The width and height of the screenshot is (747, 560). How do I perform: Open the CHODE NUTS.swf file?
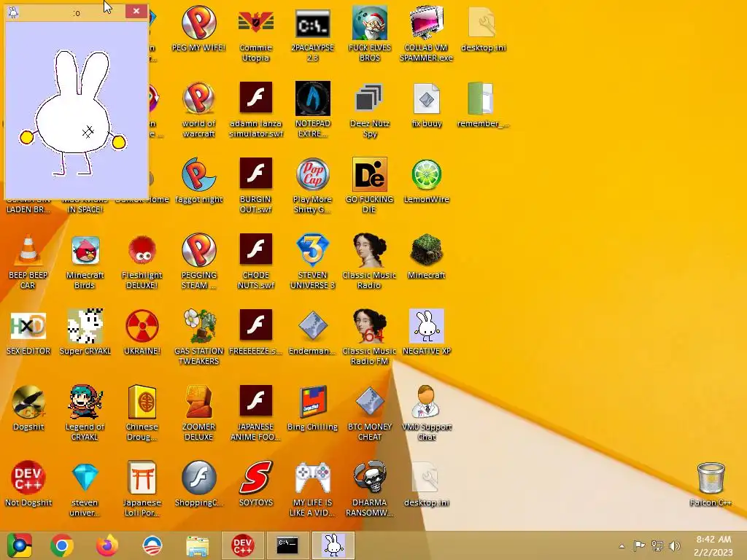256,250
